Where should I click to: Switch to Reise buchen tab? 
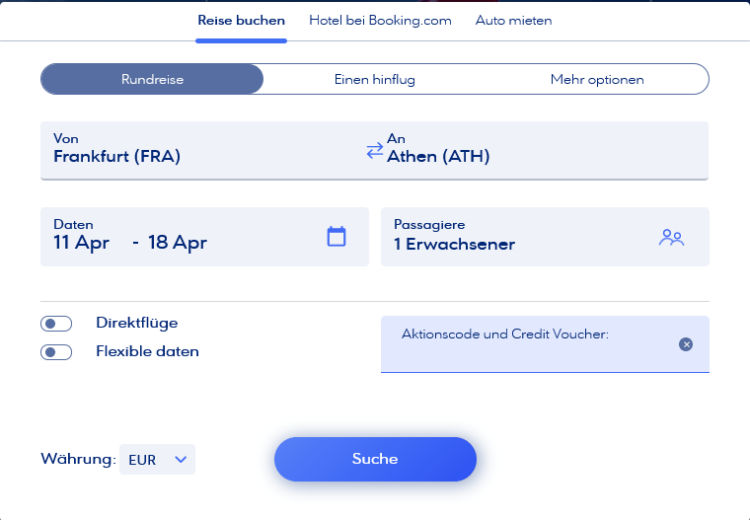tap(241, 20)
